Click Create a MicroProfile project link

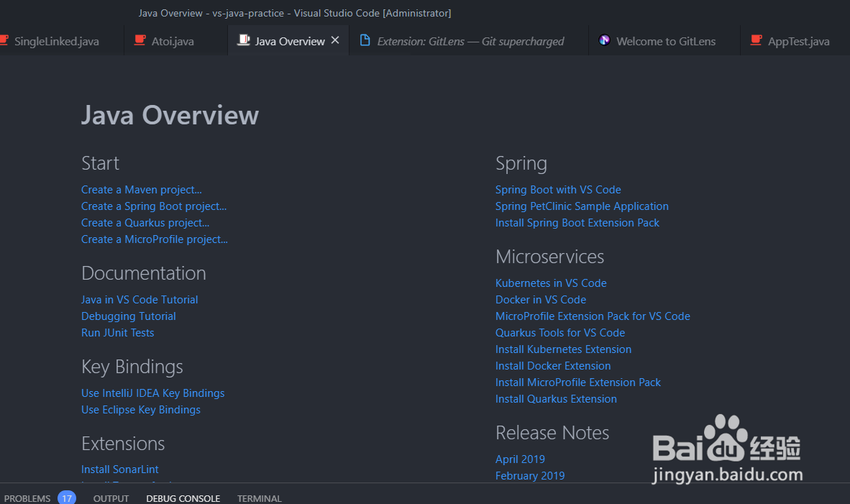click(155, 239)
